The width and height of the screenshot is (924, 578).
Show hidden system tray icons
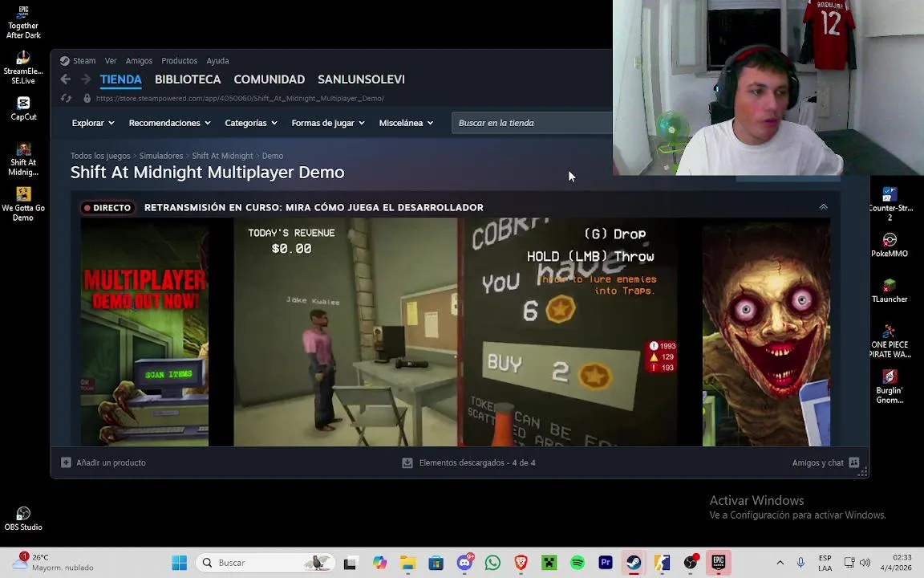click(x=780, y=563)
